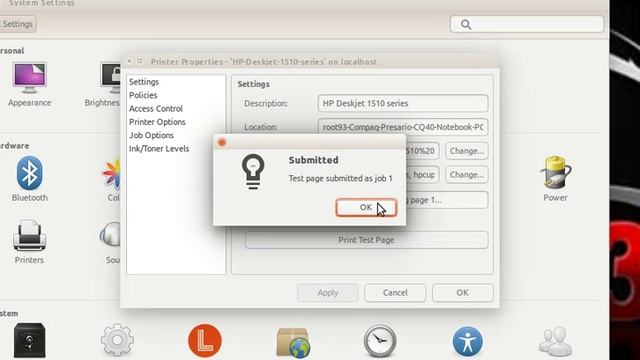Open Software & Updates box icon
Image resolution: width=640 pixels, height=360 pixels.
click(293, 342)
